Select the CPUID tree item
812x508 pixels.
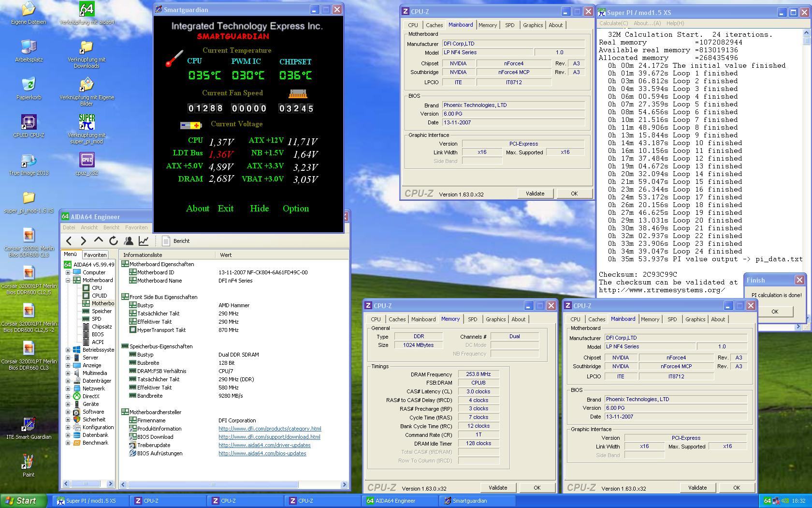tap(99, 296)
